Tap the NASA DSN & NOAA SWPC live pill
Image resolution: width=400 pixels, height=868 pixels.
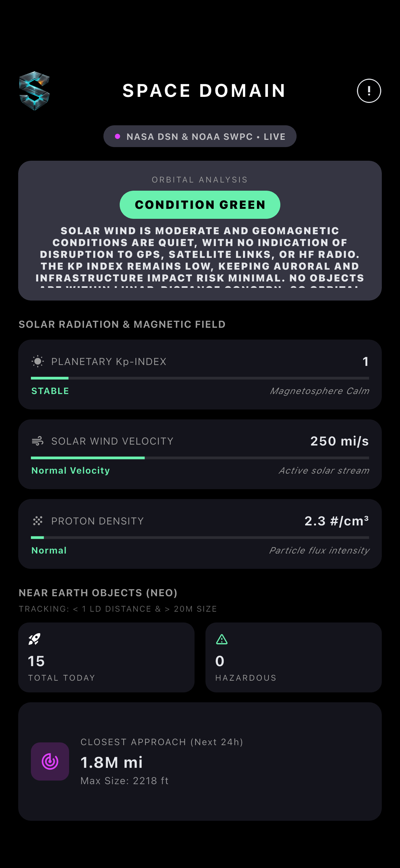click(200, 136)
